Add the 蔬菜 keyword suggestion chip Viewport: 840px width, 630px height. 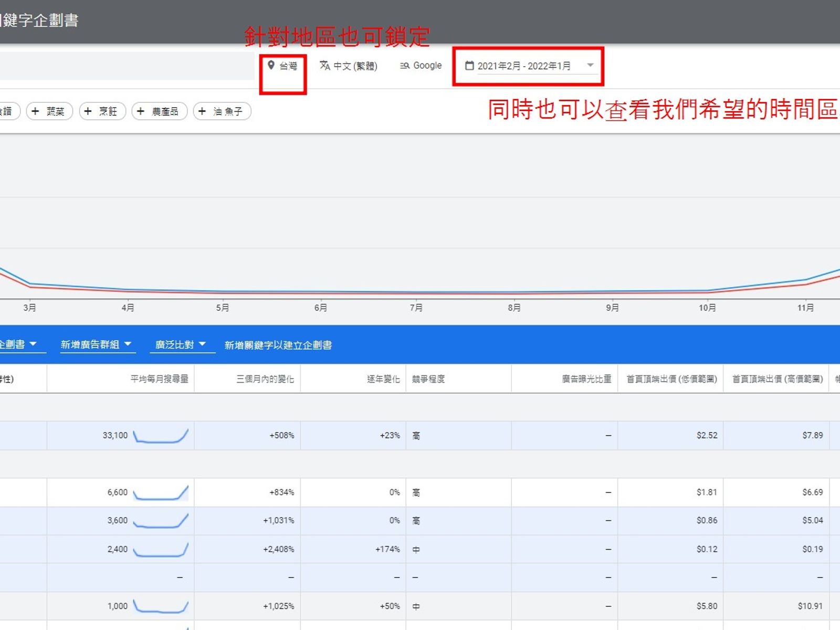coord(49,111)
